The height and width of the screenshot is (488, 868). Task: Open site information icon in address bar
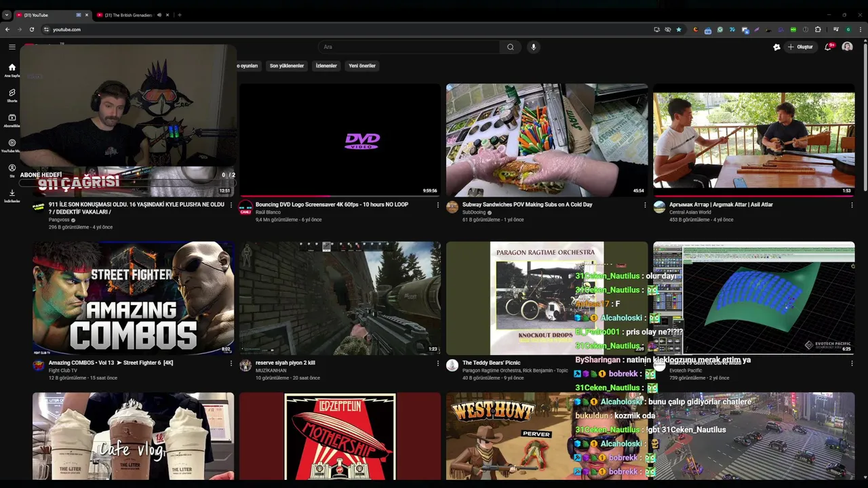tap(46, 29)
